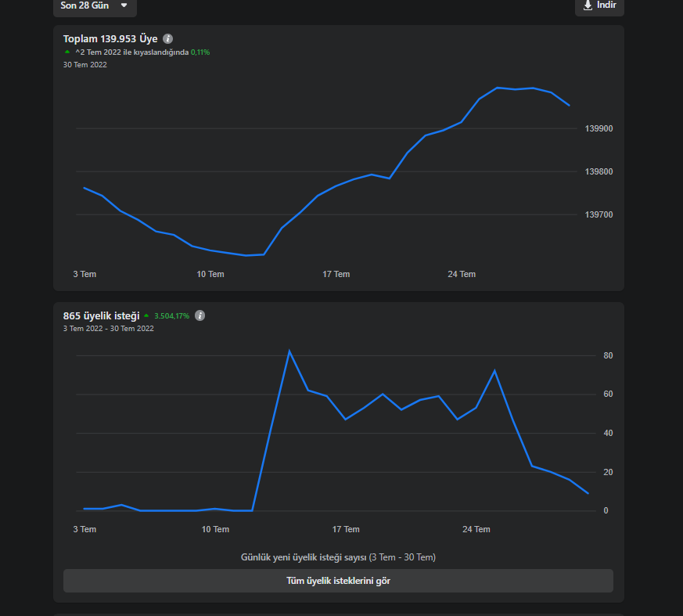Open the Son 28 Gün date range dropdown
Image resolution: width=683 pixels, height=616 pixels.
click(95, 6)
